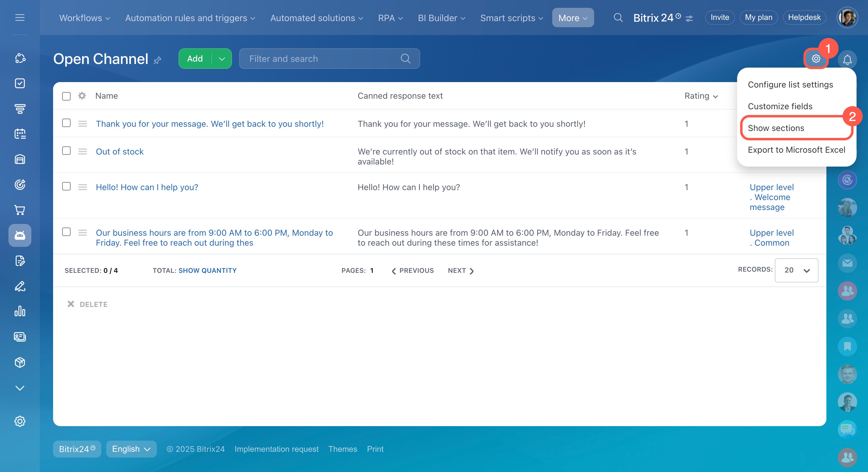Select Show sections menu item

coord(776,128)
